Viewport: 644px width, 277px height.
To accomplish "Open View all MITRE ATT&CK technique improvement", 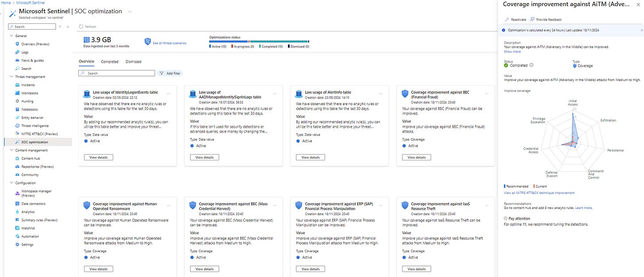I will [539, 193].
